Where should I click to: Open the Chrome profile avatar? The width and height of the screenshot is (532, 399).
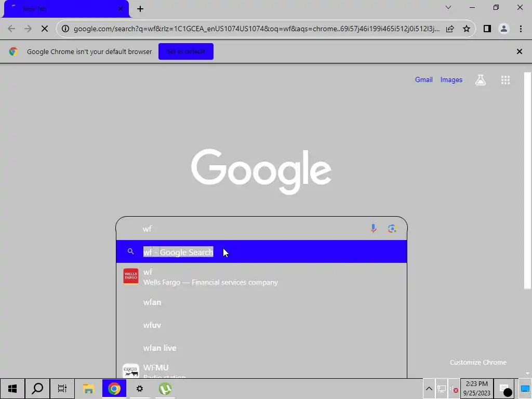(504, 29)
